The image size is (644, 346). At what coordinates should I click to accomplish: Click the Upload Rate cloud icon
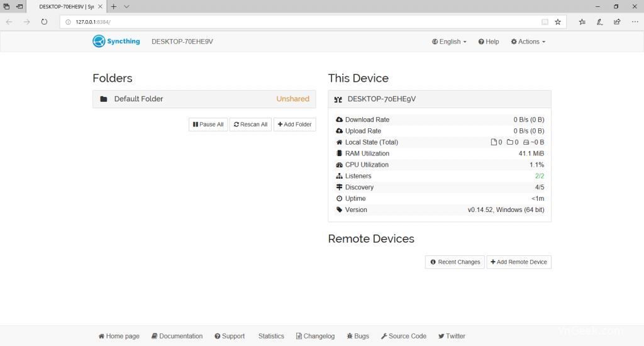339,131
